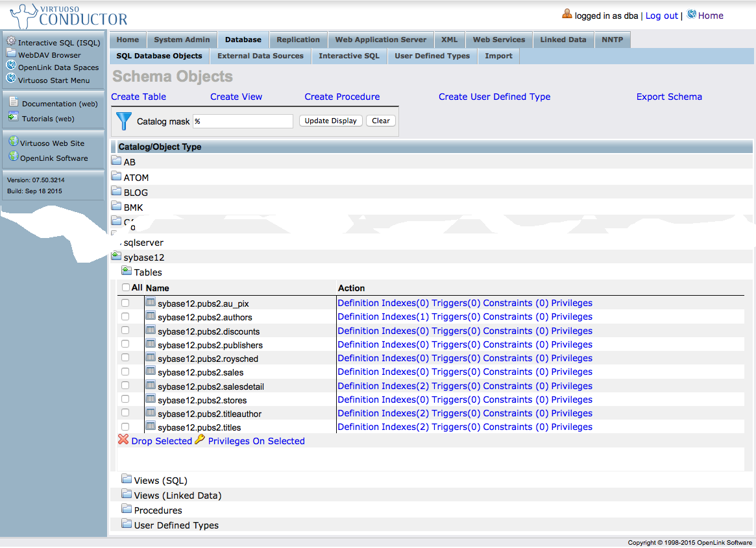The image size is (756, 548).
Task: Click the Tutorials (web) icon
Action: [14, 117]
